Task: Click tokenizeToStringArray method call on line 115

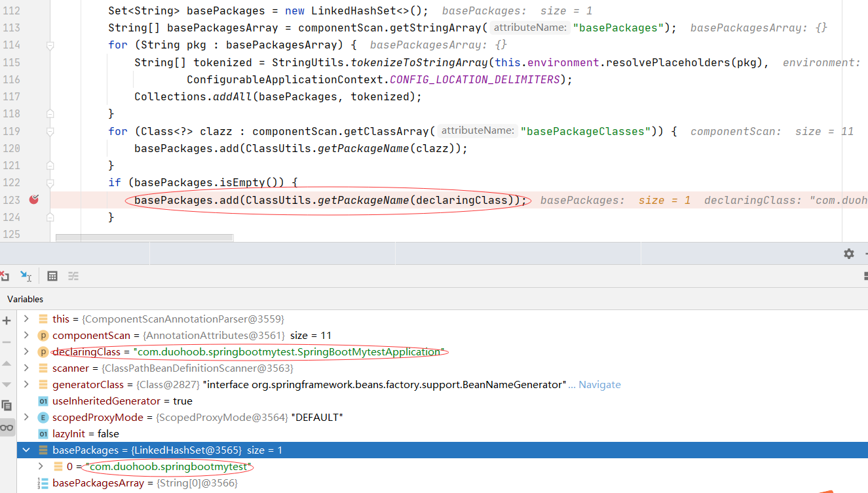Action: (419, 62)
